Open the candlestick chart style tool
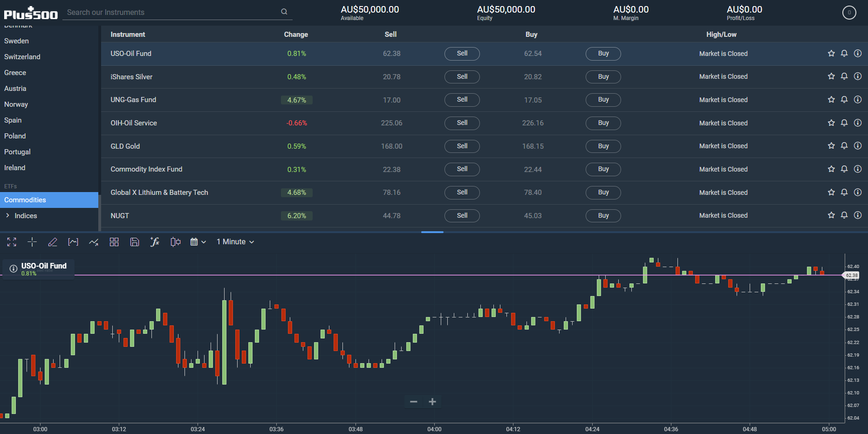Viewport: 868px width, 434px height. (175, 242)
